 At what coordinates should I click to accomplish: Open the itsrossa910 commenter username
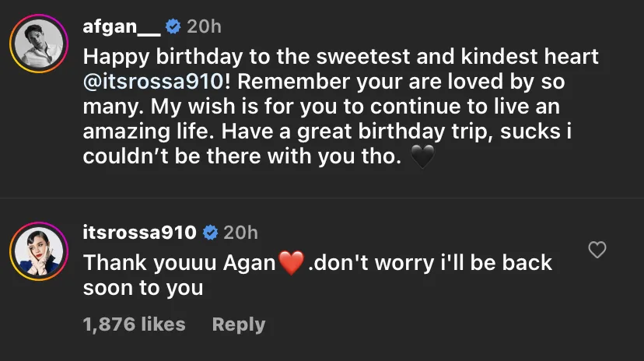[139, 232]
